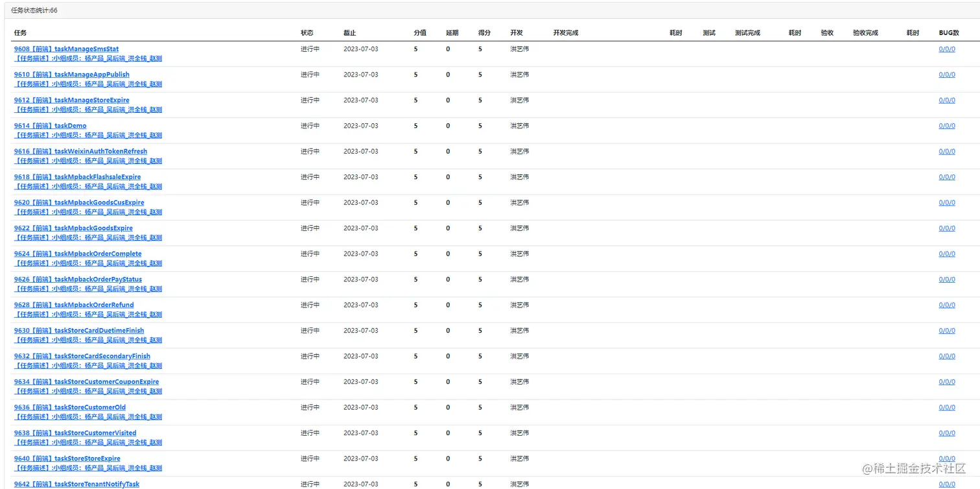Click the 任务描述 link under task 9614
Viewport: 980px width, 489px height.
[88, 136]
